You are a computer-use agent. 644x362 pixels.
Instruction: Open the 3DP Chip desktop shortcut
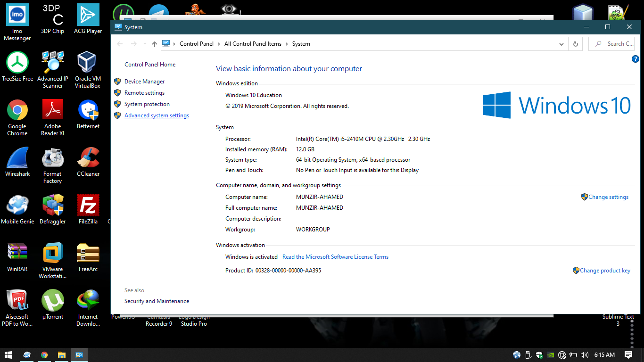pyautogui.click(x=52, y=19)
